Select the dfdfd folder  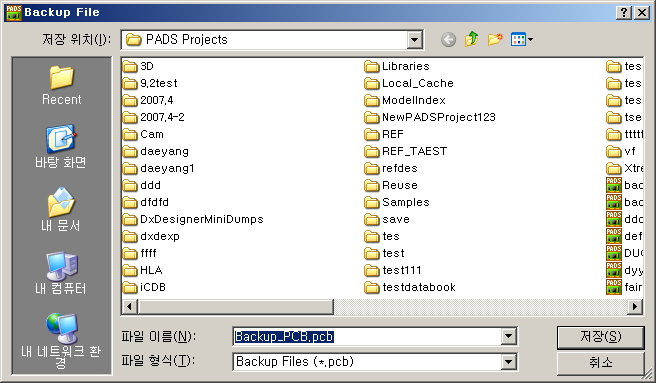point(146,202)
